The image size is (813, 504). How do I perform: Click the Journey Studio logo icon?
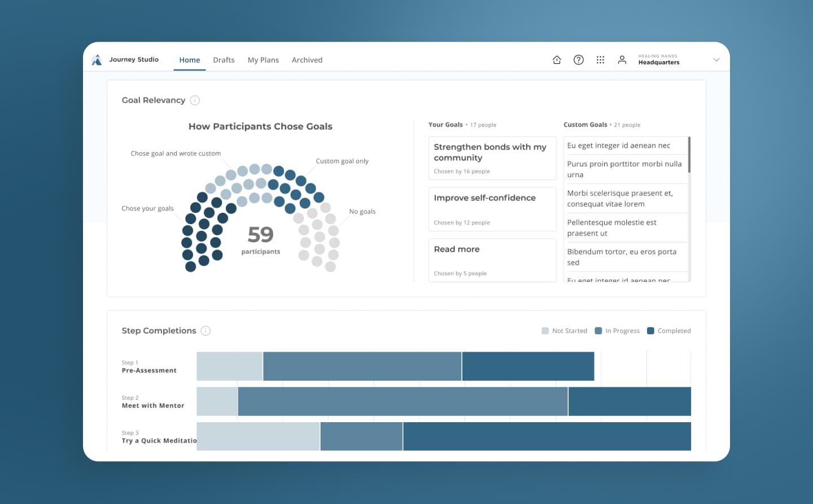pos(97,60)
